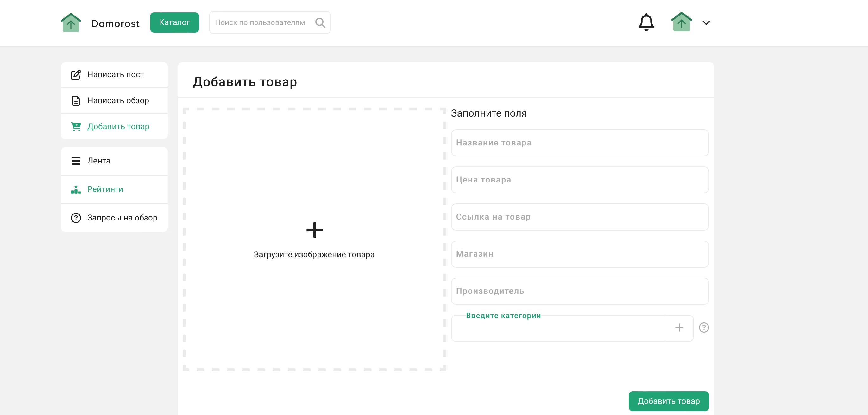The image size is (868, 415).
Task: Click the shopping cart sidebar icon
Action: [x=76, y=126]
